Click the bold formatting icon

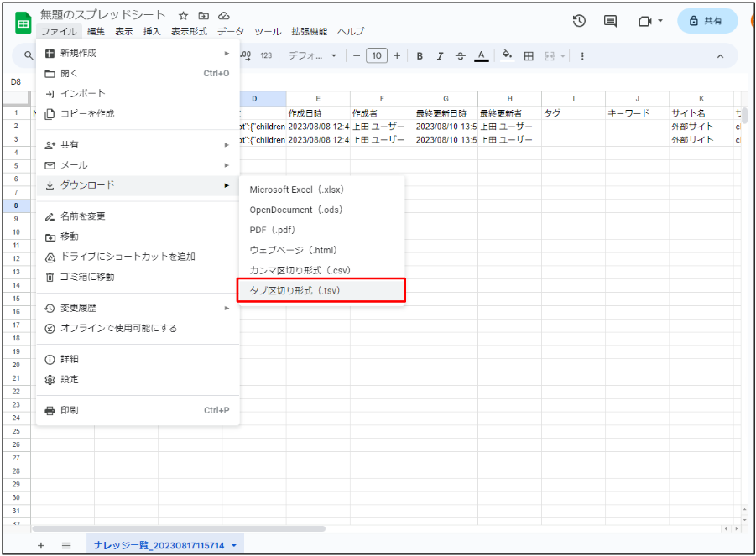[x=420, y=56]
